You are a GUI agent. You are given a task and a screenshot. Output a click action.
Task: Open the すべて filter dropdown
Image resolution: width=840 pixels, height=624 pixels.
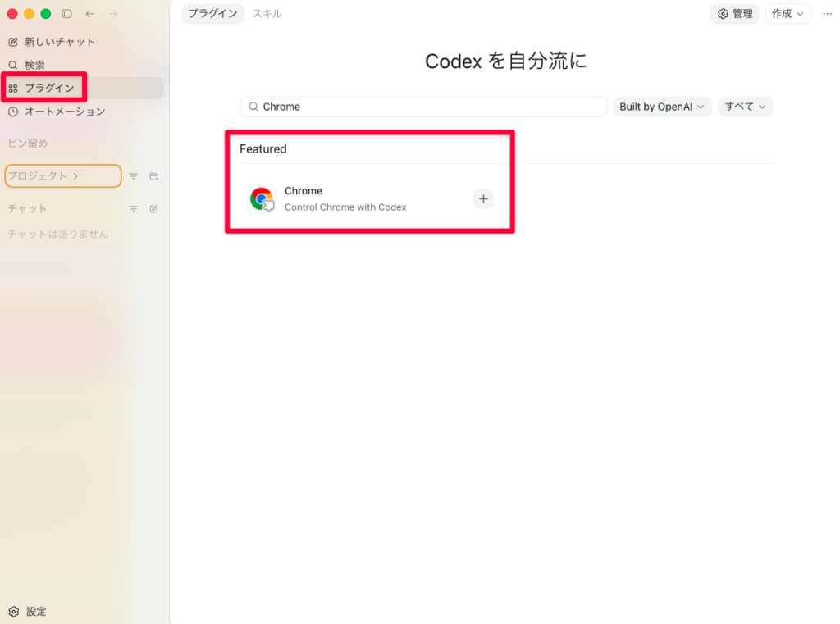[745, 107]
